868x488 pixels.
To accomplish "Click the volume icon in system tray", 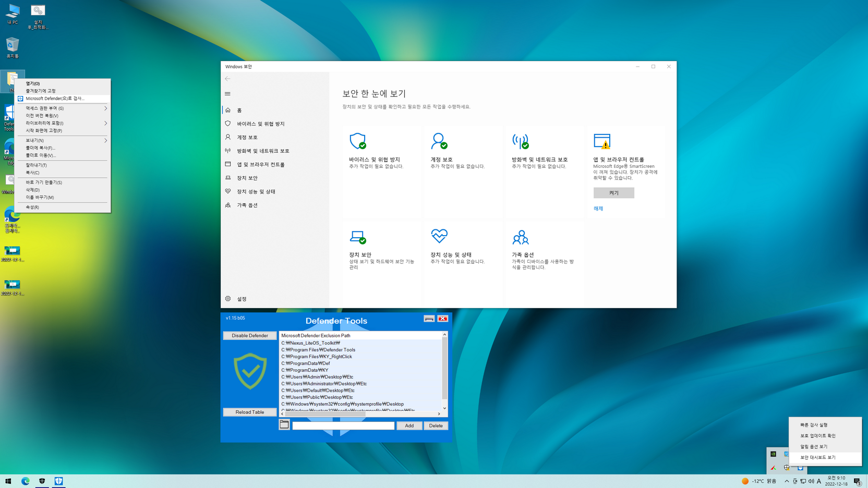I will 811,481.
